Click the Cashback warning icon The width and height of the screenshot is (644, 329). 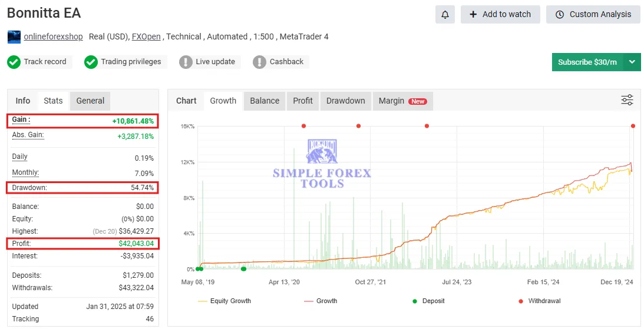tap(259, 62)
